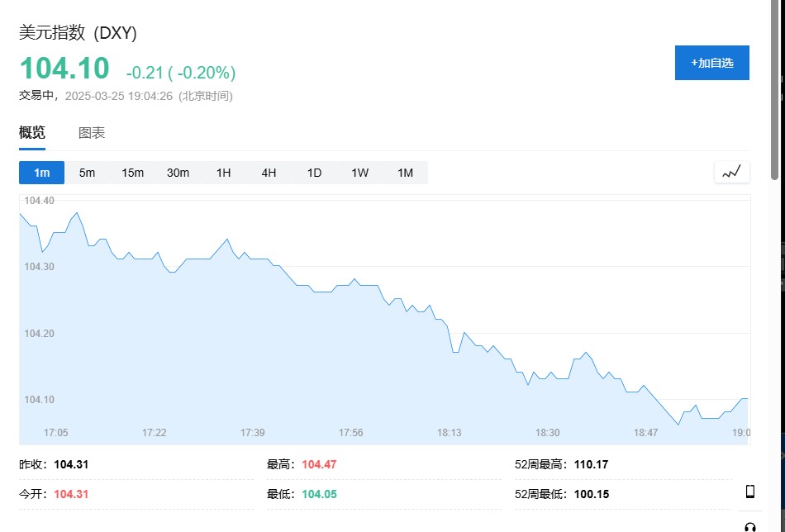This screenshot has width=785, height=532.
Task: Toggle the line chart type icon
Action: tap(731, 173)
